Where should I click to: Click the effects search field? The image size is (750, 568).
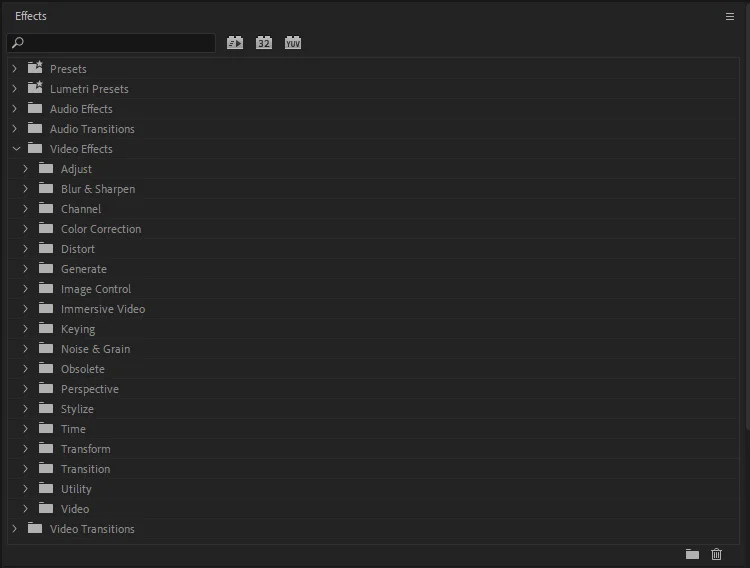pyautogui.click(x=111, y=43)
